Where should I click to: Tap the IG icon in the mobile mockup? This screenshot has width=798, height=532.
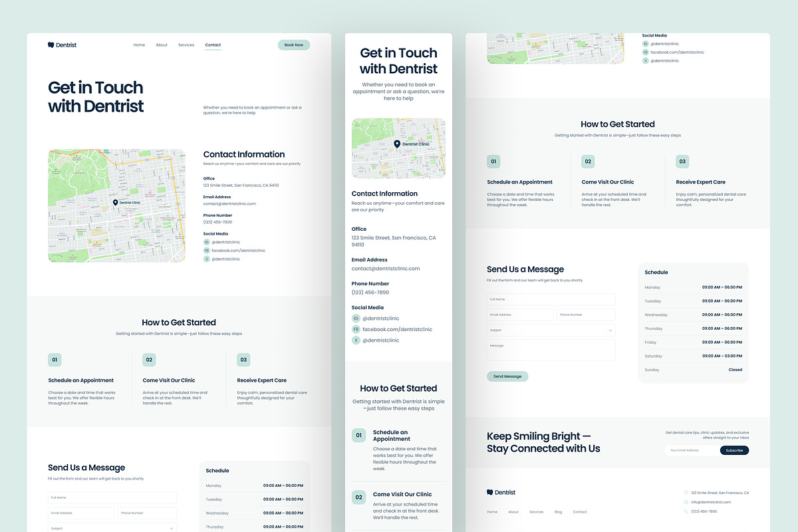(356, 319)
